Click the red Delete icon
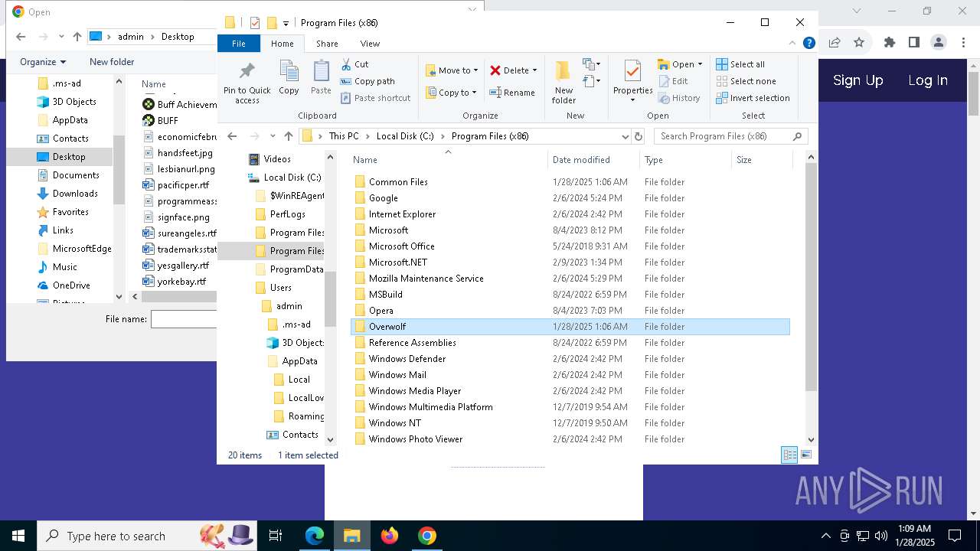 495,70
